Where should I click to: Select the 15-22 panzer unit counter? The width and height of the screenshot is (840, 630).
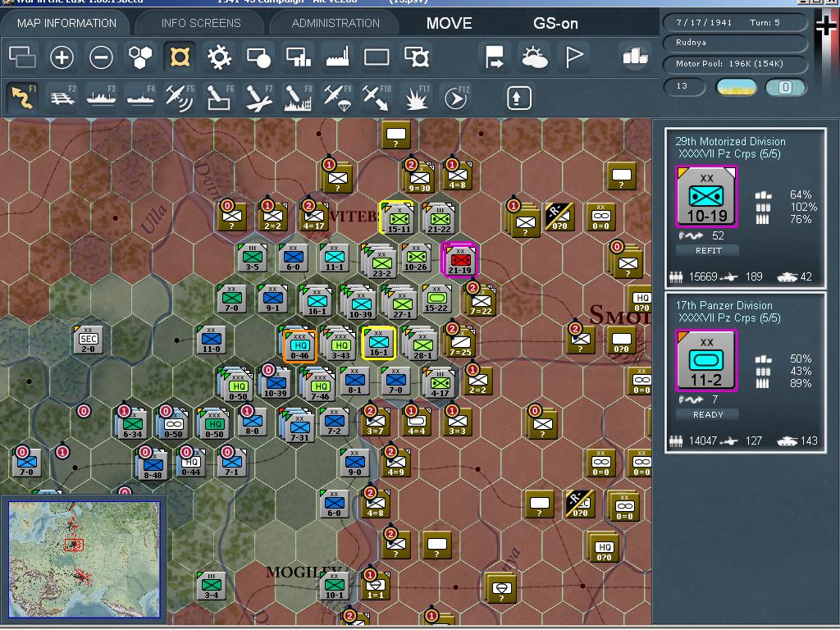[x=436, y=299]
